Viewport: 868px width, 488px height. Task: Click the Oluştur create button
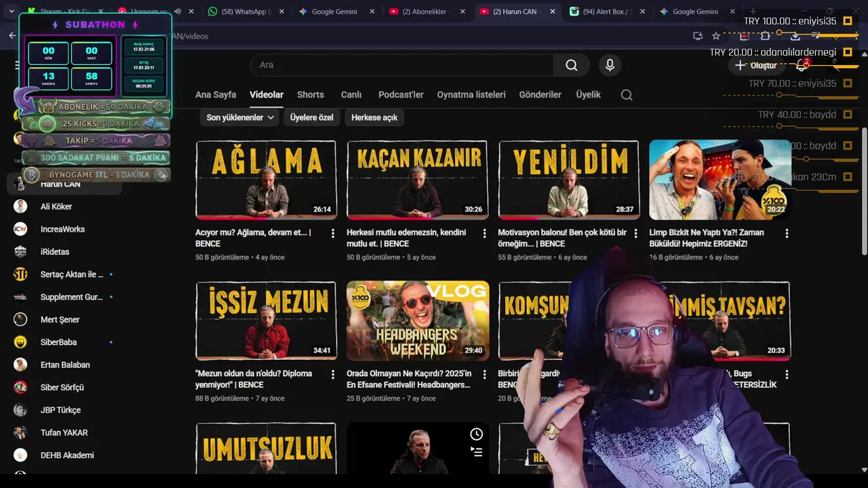[755, 66]
